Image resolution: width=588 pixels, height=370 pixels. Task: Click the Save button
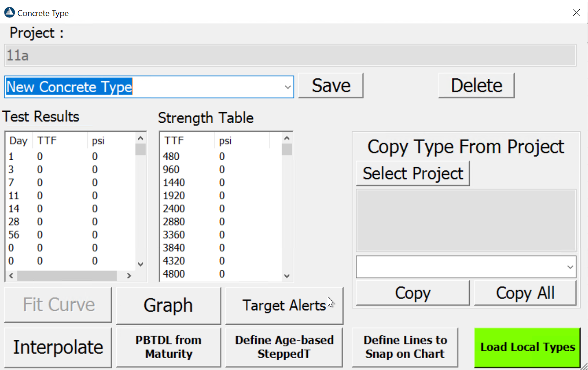click(331, 86)
